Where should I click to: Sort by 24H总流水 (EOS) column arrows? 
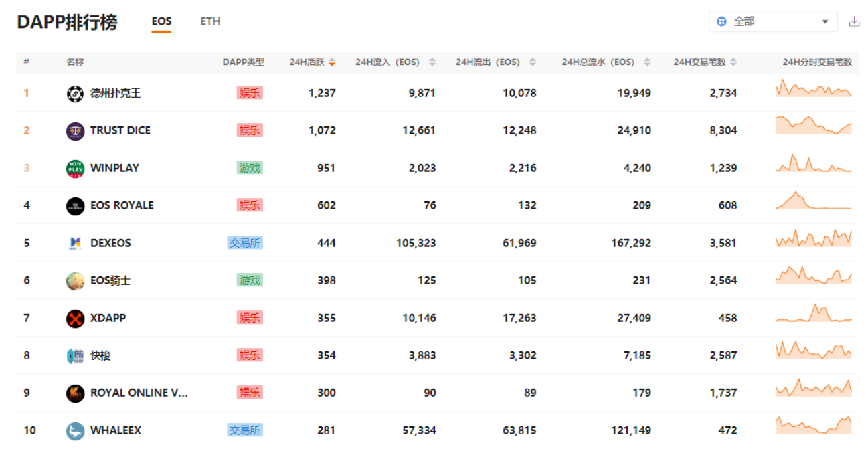(647, 62)
